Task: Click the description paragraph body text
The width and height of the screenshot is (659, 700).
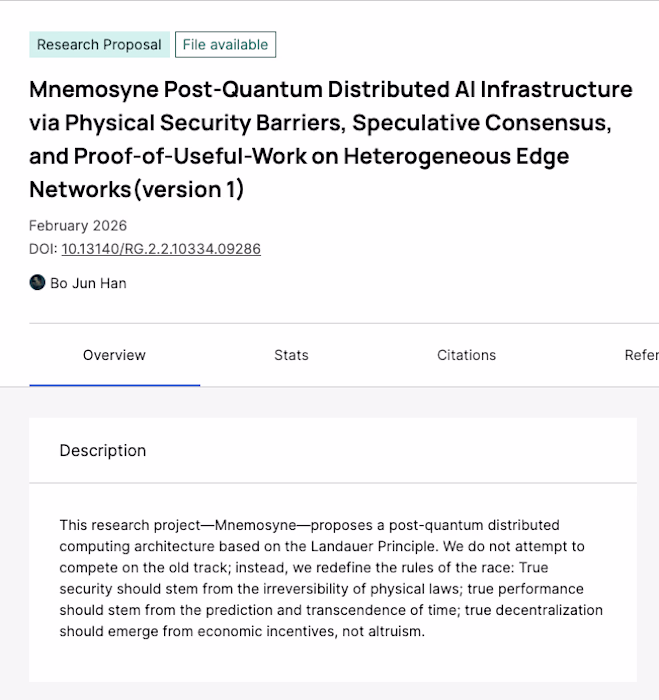Action: 331,578
